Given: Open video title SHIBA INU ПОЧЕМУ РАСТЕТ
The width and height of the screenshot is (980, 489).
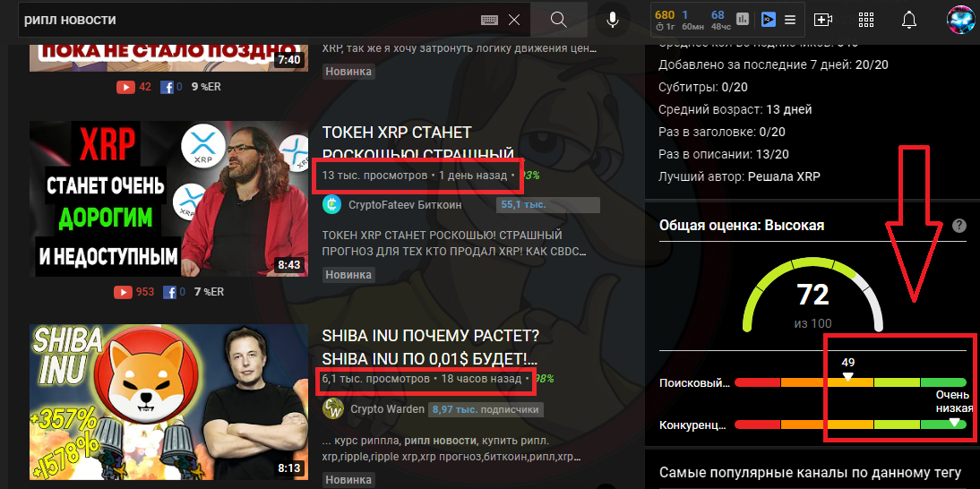Looking at the screenshot, I should point(430,347).
